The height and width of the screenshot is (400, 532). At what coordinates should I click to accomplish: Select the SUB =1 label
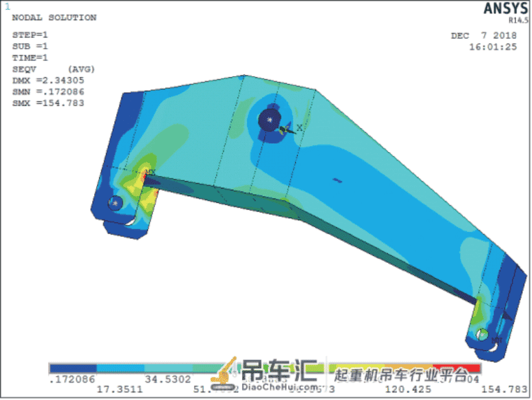click(30, 46)
